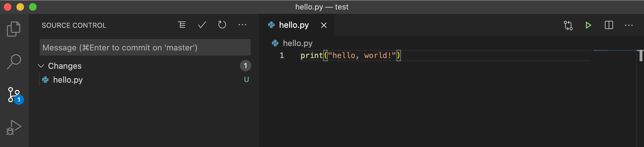Open the Run and Debug view

(14, 127)
